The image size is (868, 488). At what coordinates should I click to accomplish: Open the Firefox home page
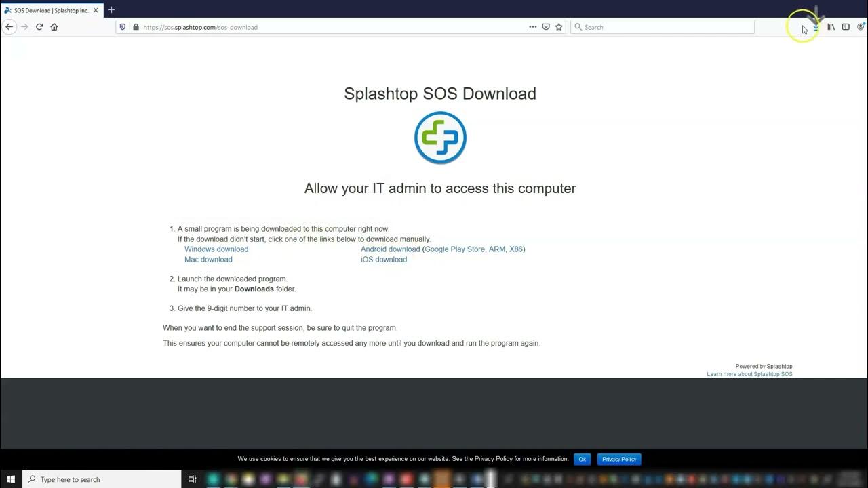(x=54, y=27)
